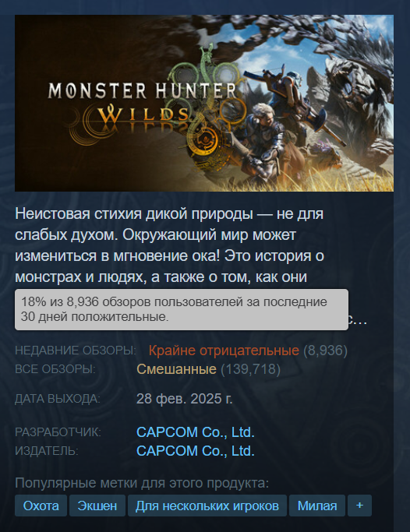Open the 'Крайне отрицательные' recent reviews link
The image size is (410, 532).
click(x=224, y=351)
